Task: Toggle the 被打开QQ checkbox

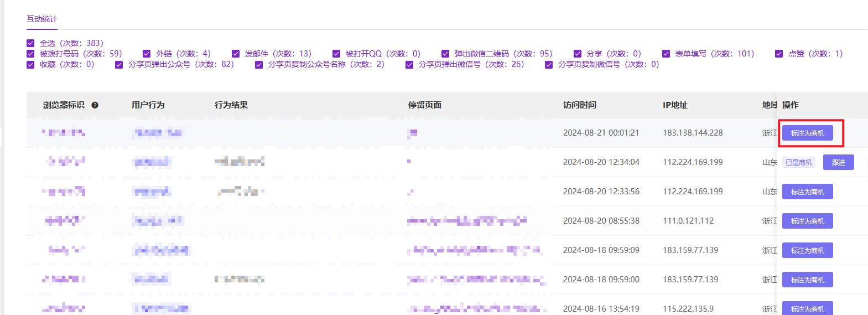Action: click(x=336, y=54)
